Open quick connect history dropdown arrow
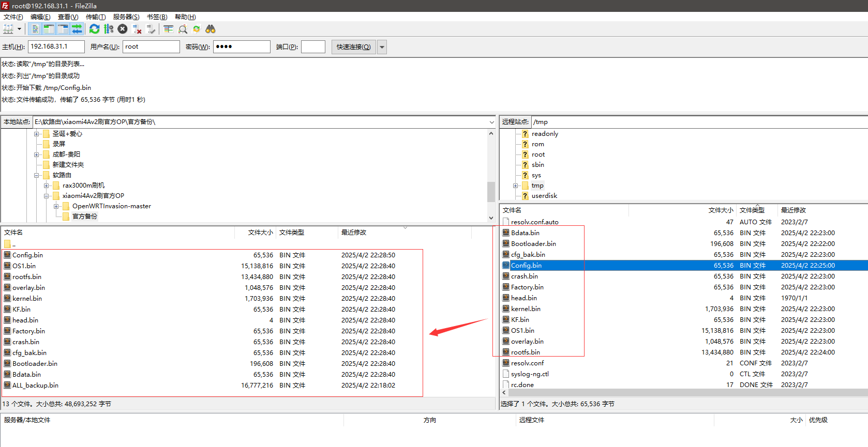 pos(382,47)
